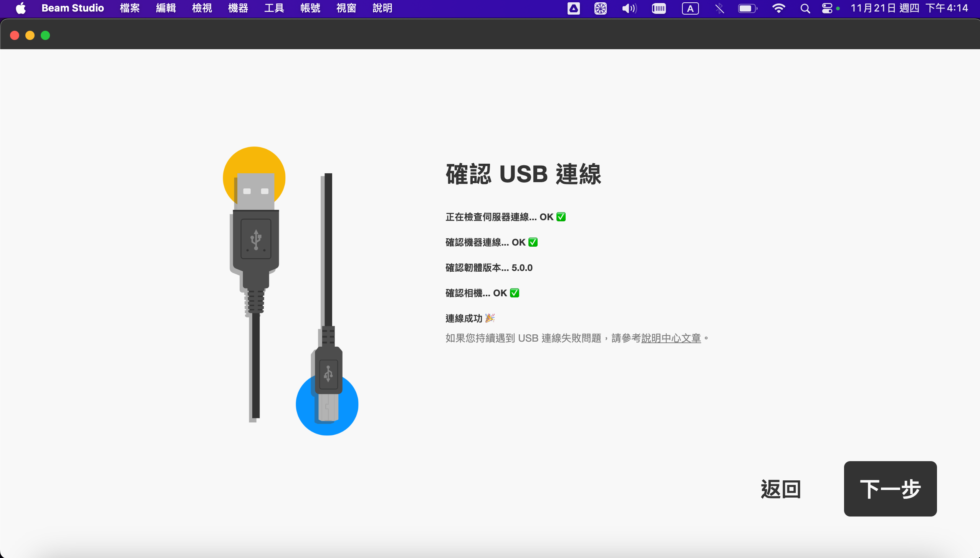Click the memory bars icon in menu bar

point(659,8)
